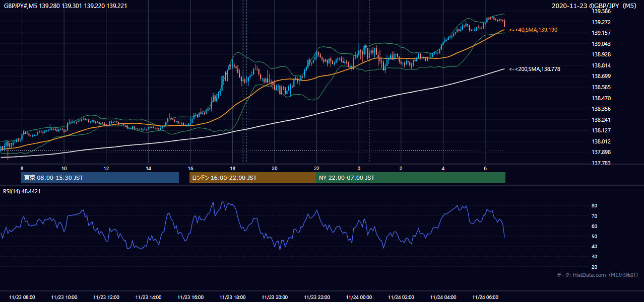Click the HistData.com data source credit

[x=597, y=275]
